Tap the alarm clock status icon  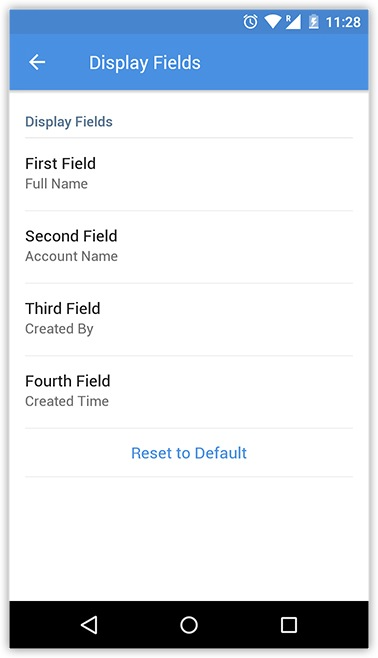[x=250, y=22]
